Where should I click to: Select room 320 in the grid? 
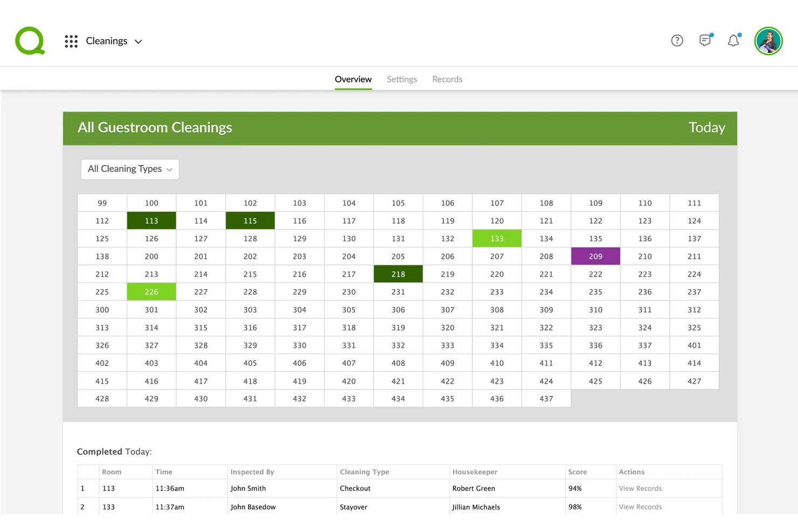pyautogui.click(x=448, y=327)
